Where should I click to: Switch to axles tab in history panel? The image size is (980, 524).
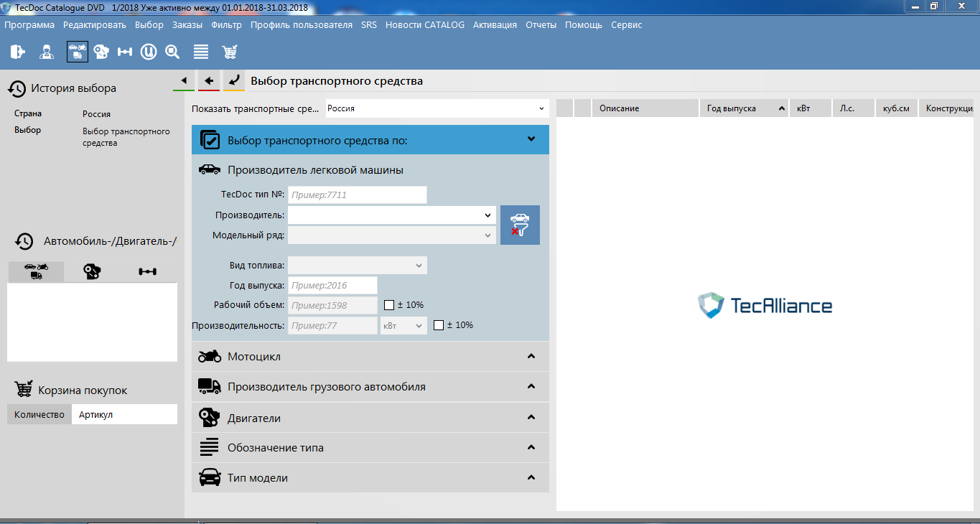[x=148, y=271]
